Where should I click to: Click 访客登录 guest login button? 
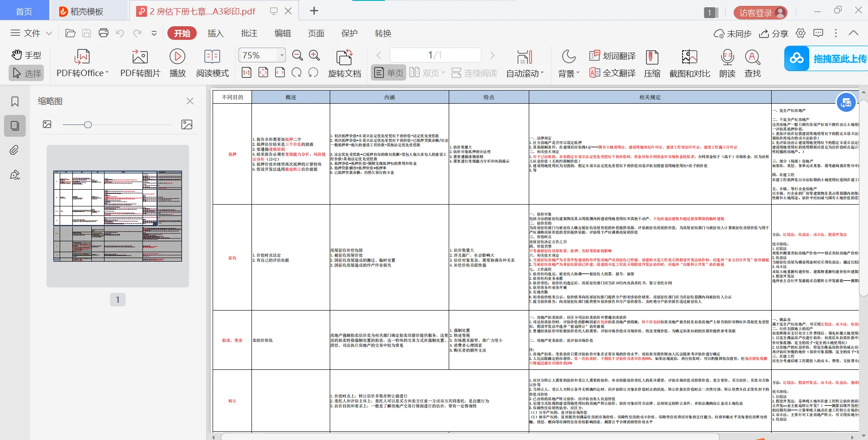coord(761,13)
